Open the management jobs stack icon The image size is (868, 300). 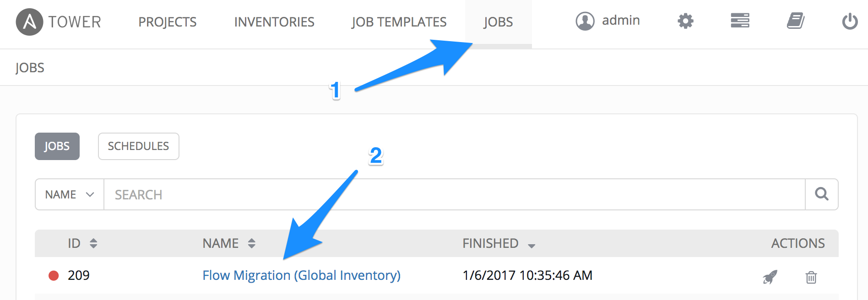[740, 21]
